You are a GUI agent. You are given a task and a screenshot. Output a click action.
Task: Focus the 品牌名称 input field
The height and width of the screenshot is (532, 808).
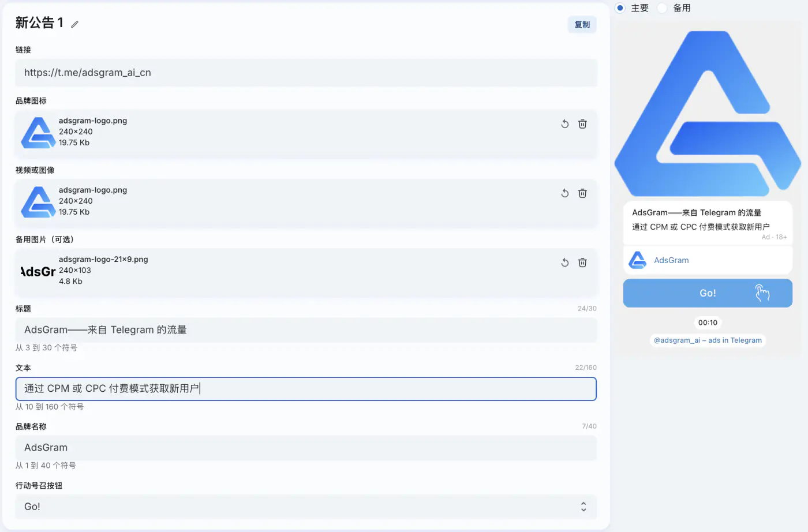pyautogui.click(x=306, y=448)
